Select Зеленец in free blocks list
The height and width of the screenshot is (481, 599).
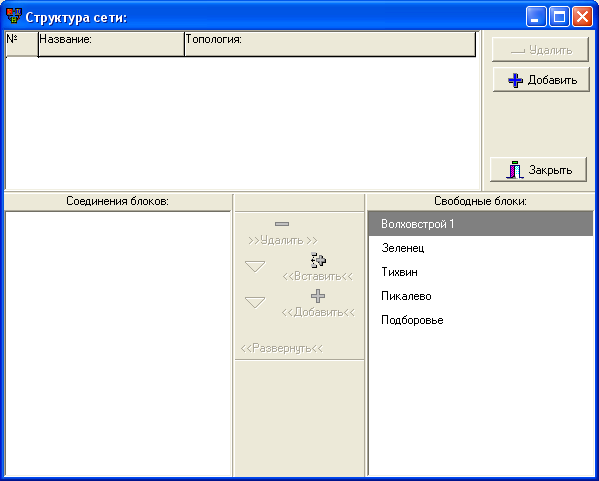click(481, 248)
